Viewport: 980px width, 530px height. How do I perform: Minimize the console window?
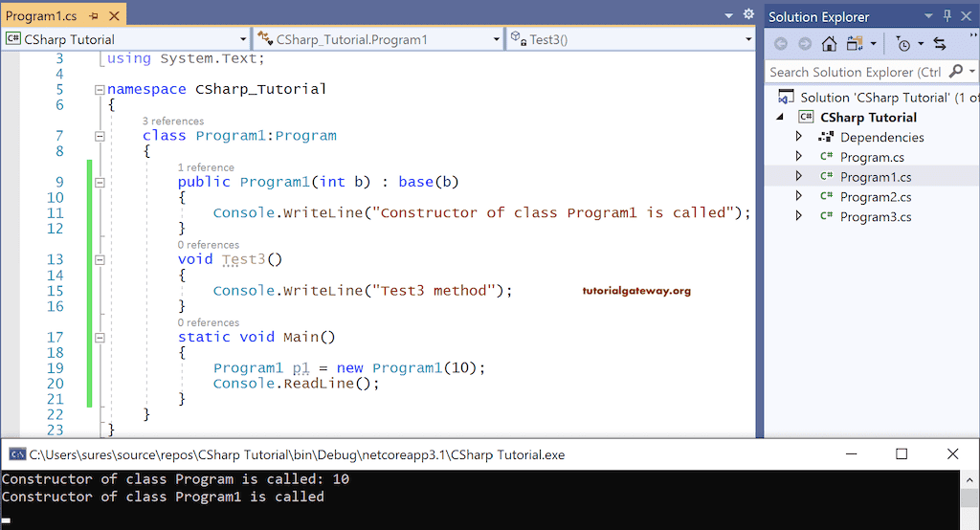[x=851, y=453]
